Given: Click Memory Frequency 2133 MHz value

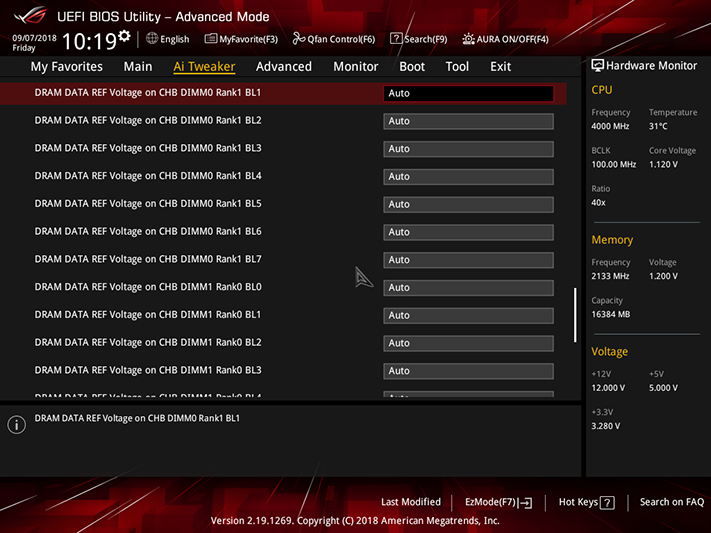Looking at the screenshot, I should [x=610, y=276].
